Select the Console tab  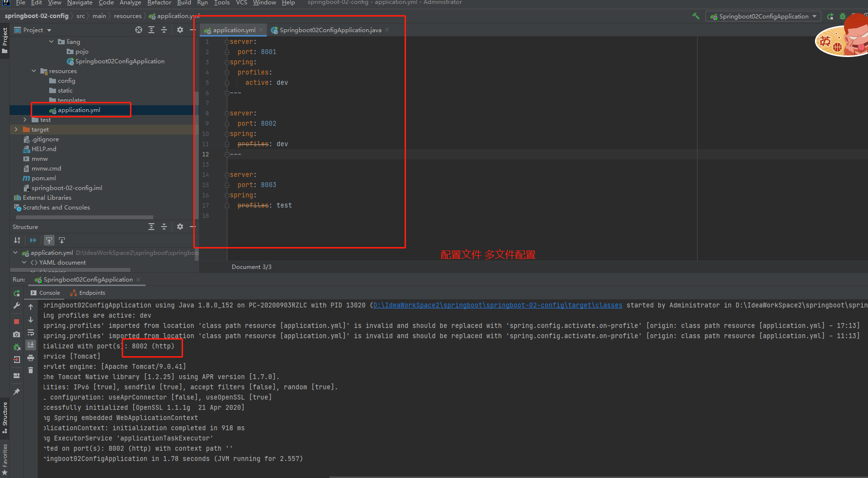pyautogui.click(x=45, y=293)
